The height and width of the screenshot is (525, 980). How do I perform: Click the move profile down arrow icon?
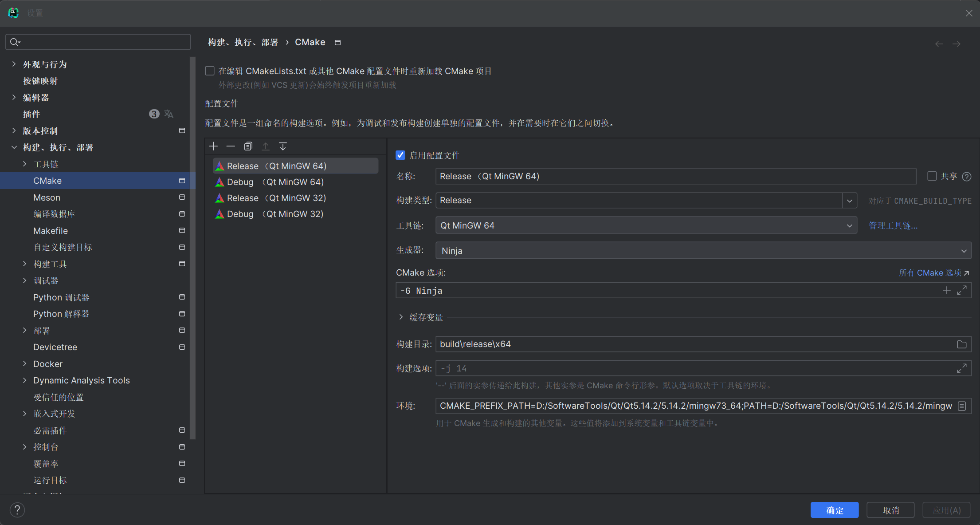tap(283, 146)
